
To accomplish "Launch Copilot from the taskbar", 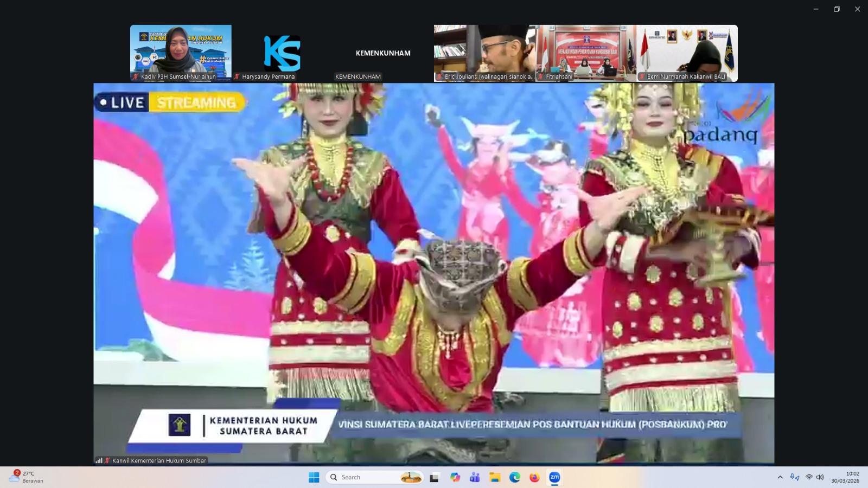I will [x=455, y=477].
